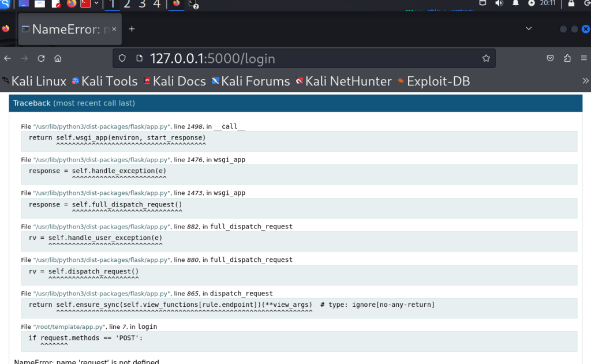Go back to previous page
The height and width of the screenshot is (364, 591).
coord(8,58)
